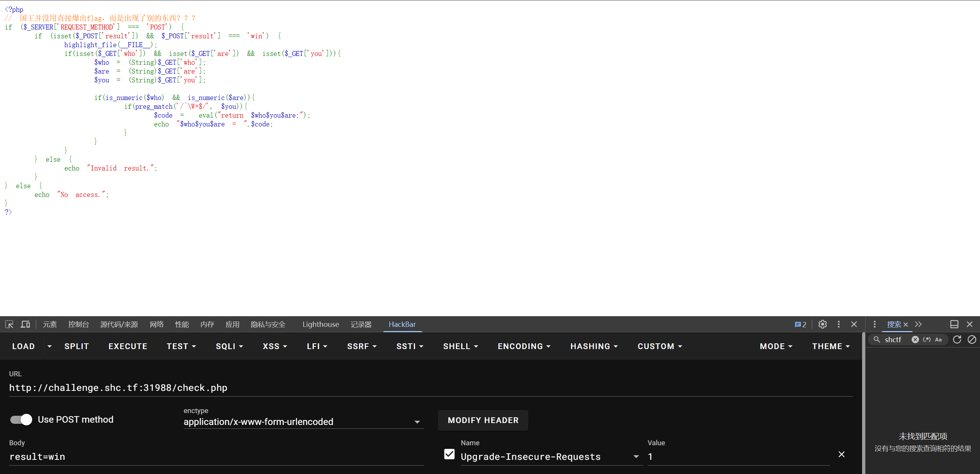This screenshot has height=474, width=980.
Task: Open the issues counter showing 2
Action: coord(800,324)
